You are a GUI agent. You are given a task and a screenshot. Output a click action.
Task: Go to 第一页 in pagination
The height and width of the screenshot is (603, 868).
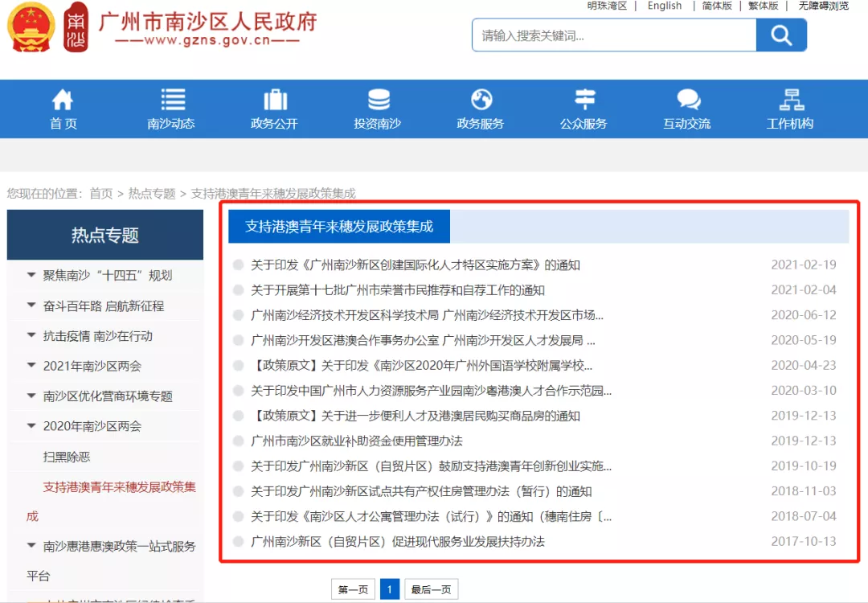click(x=353, y=589)
